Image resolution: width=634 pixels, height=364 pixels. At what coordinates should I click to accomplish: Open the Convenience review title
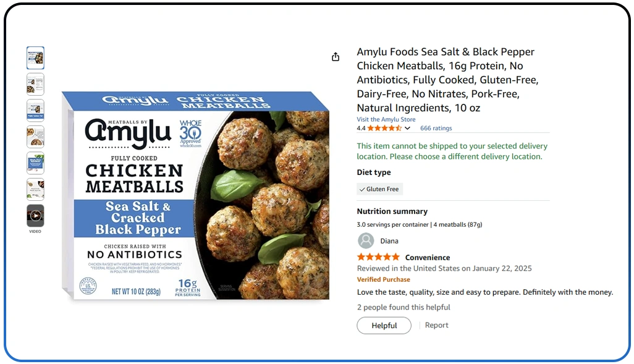click(428, 258)
